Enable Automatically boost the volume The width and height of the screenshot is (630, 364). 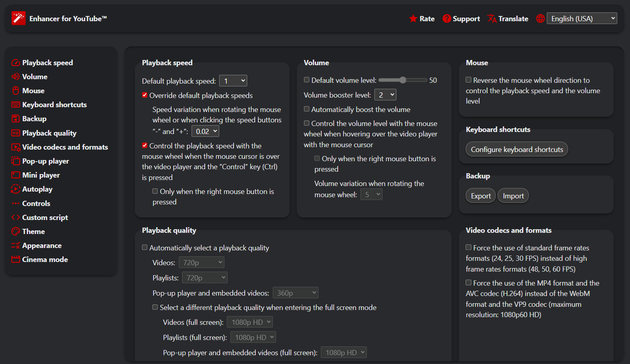307,109
